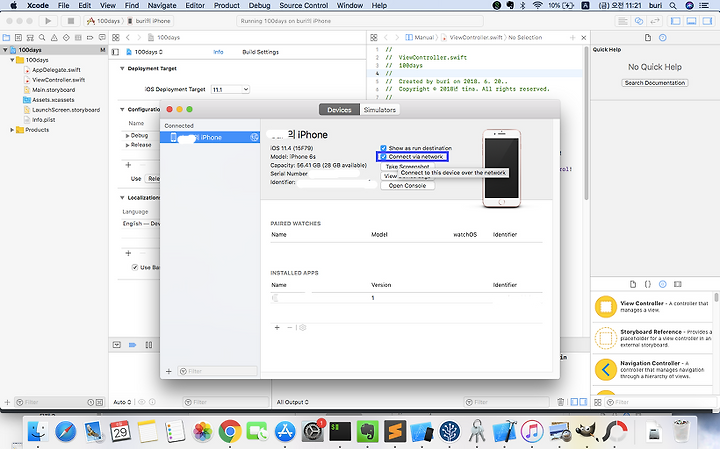
Task: Open the Media library filmstrip icon
Action: pos(678,284)
